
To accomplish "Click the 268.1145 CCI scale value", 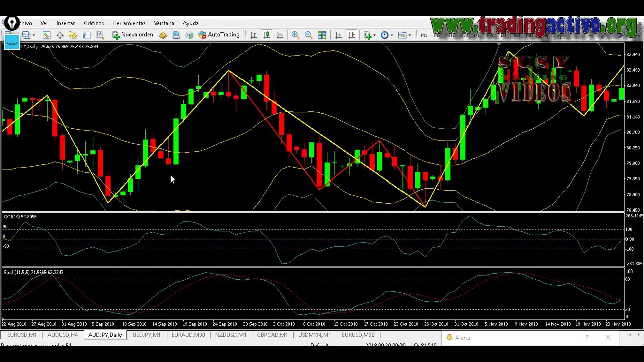I will pos(634,216).
